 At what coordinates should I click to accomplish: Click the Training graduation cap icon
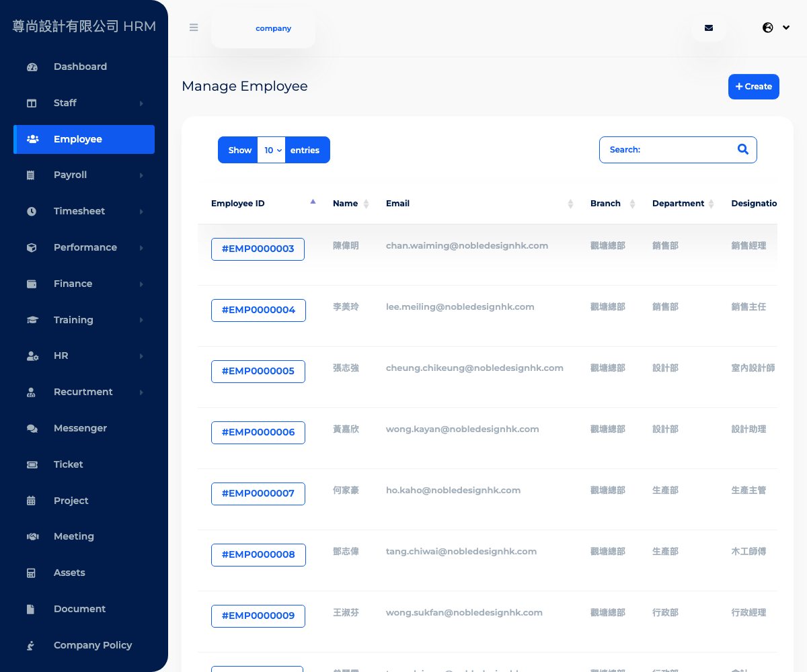32,321
